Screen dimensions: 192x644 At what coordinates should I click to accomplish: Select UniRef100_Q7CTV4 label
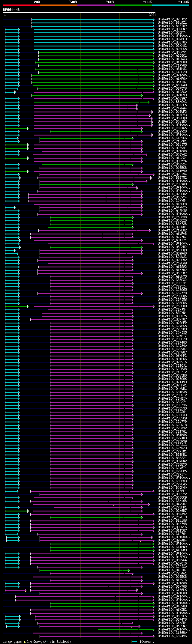click(x=172, y=174)
